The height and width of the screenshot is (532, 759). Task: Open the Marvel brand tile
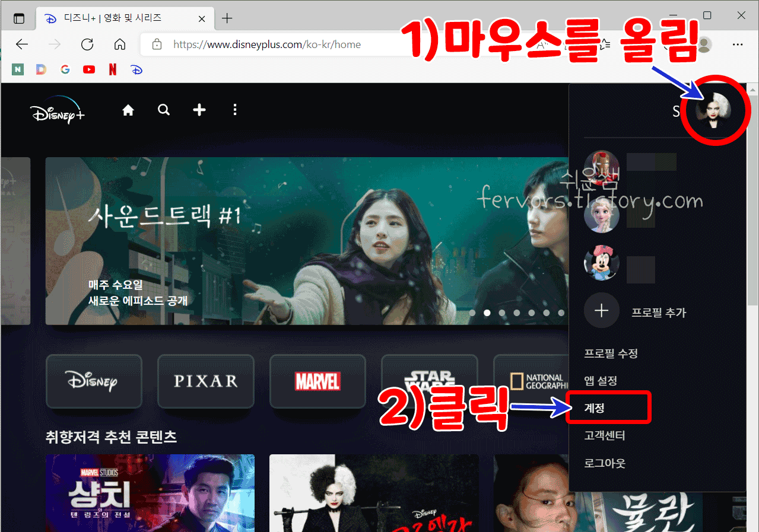(317, 381)
